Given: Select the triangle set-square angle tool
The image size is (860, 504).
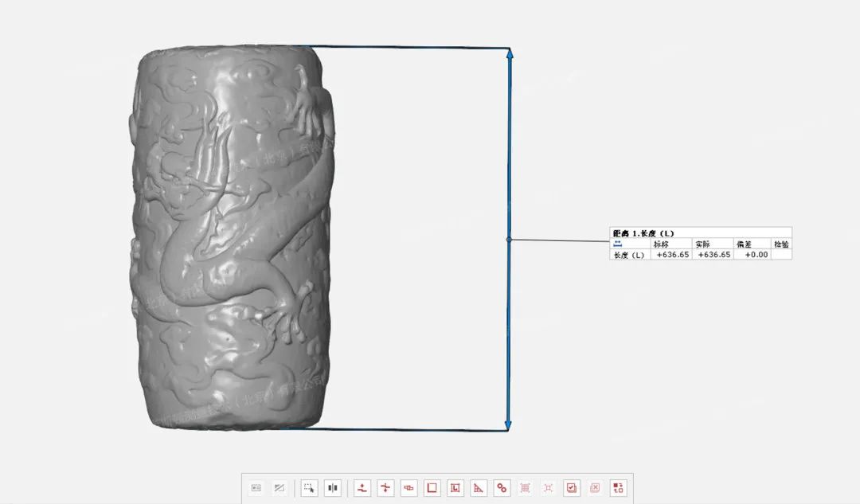Looking at the screenshot, I should 479,487.
